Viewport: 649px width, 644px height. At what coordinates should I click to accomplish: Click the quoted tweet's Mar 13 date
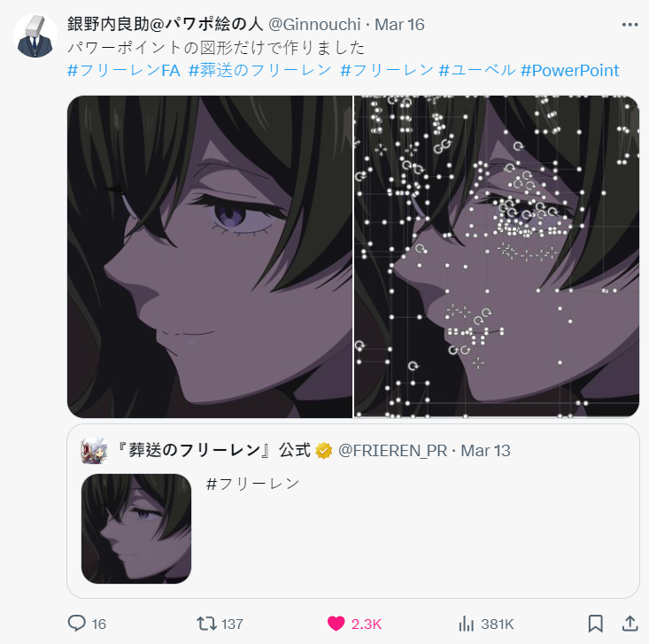tap(485, 451)
